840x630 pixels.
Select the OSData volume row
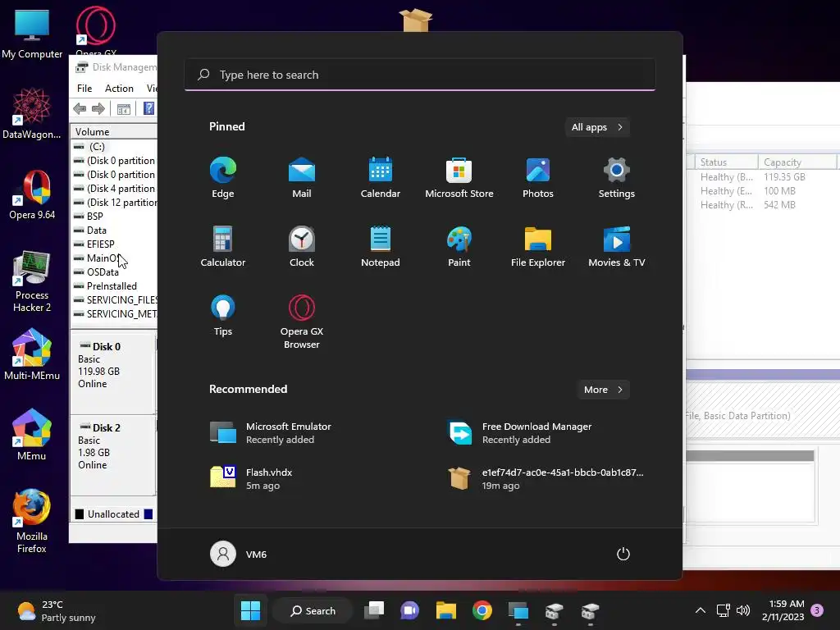point(115,272)
